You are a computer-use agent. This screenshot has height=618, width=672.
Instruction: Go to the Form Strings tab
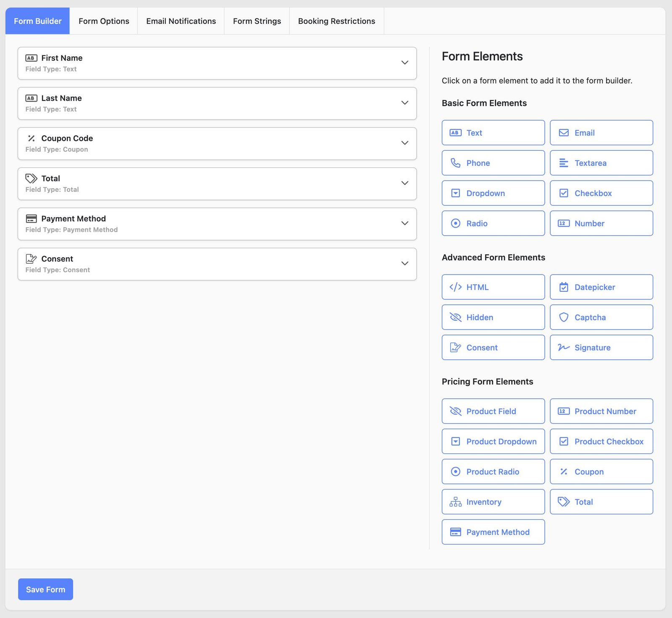257,21
